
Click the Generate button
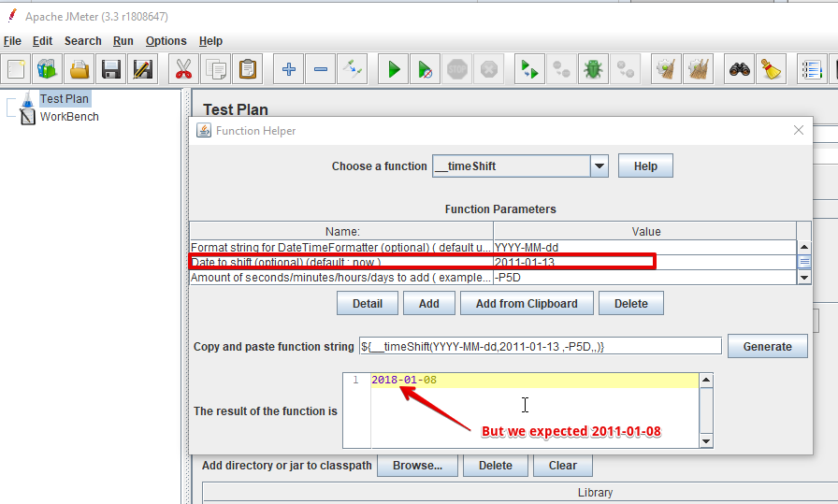[767, 346]
